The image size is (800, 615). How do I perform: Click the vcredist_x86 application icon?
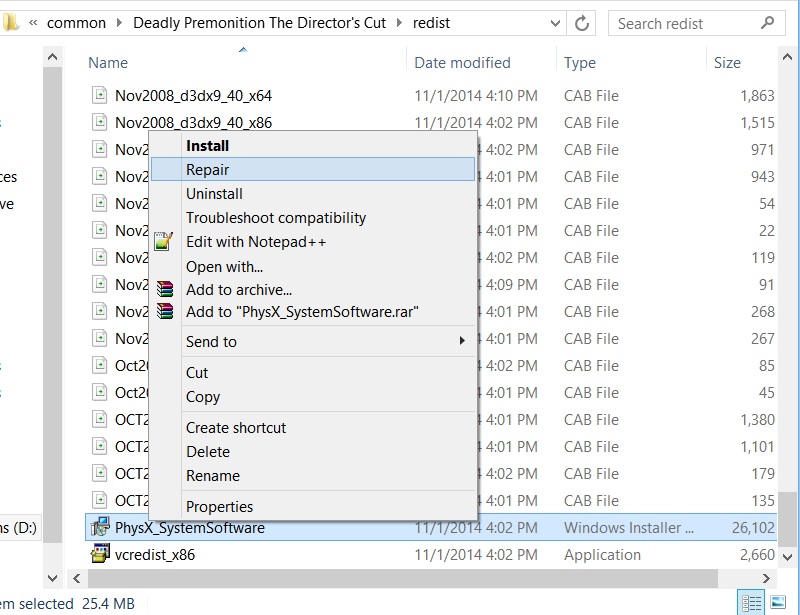tap(100, 554)
